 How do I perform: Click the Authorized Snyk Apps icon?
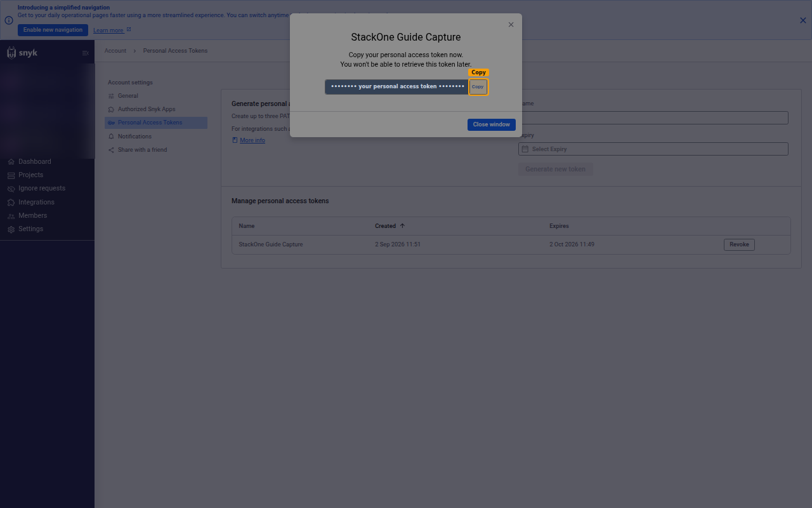pos(112,109)
